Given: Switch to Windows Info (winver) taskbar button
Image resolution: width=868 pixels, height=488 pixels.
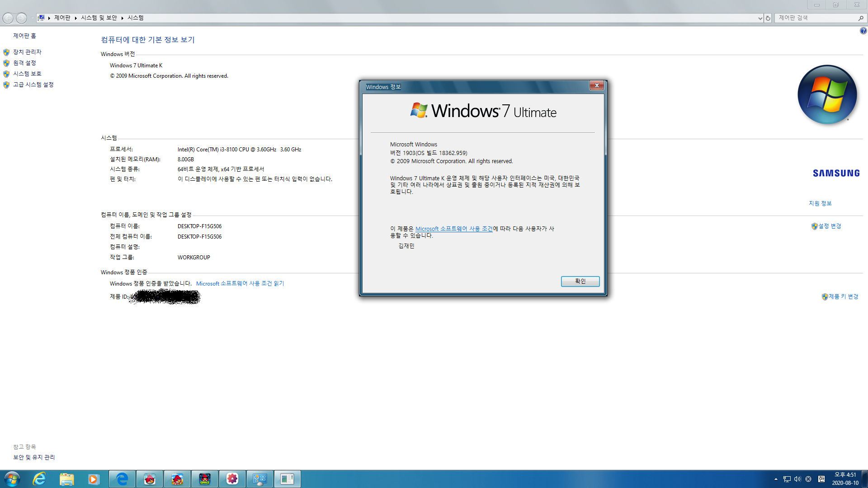Looking at the screenshot, I should [287, 479].
